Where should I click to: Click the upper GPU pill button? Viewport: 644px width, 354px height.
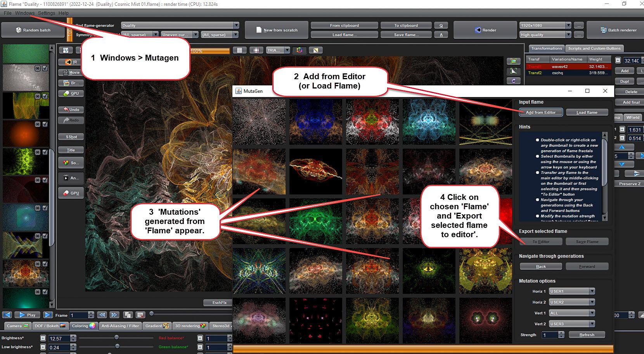[x=71, y=94]
